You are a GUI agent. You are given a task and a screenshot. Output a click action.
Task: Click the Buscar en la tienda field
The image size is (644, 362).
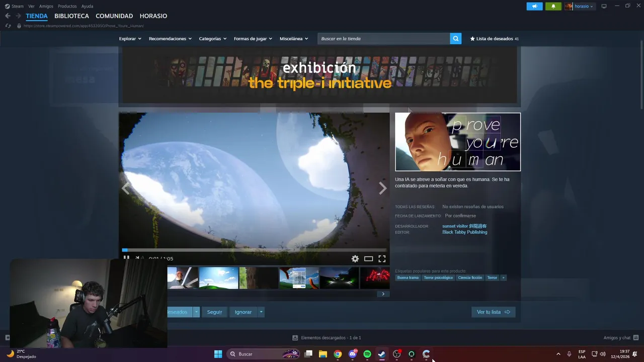[x=383, y=39]
